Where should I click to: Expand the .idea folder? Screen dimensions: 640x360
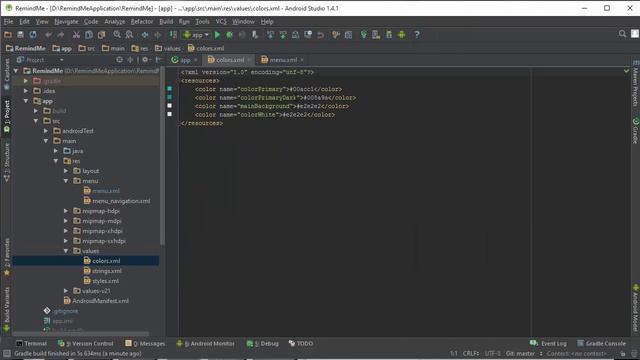coord(26,91)
